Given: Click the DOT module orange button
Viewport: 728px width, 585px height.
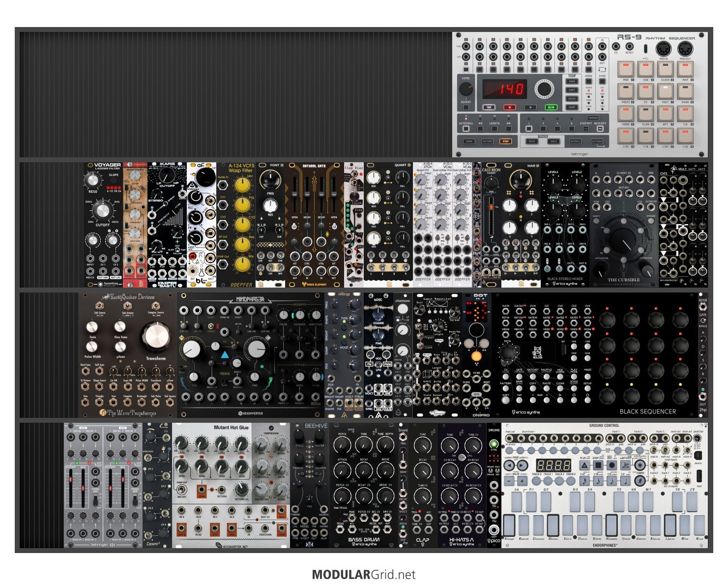Looking at the screenshot, I should 476,356.
